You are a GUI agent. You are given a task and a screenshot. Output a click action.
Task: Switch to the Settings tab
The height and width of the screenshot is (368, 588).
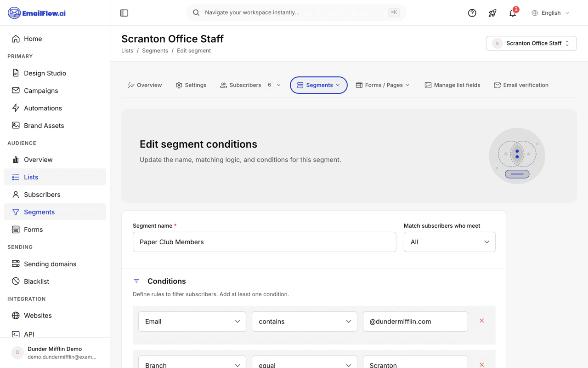pyautogui.click(x=191, y=85)
